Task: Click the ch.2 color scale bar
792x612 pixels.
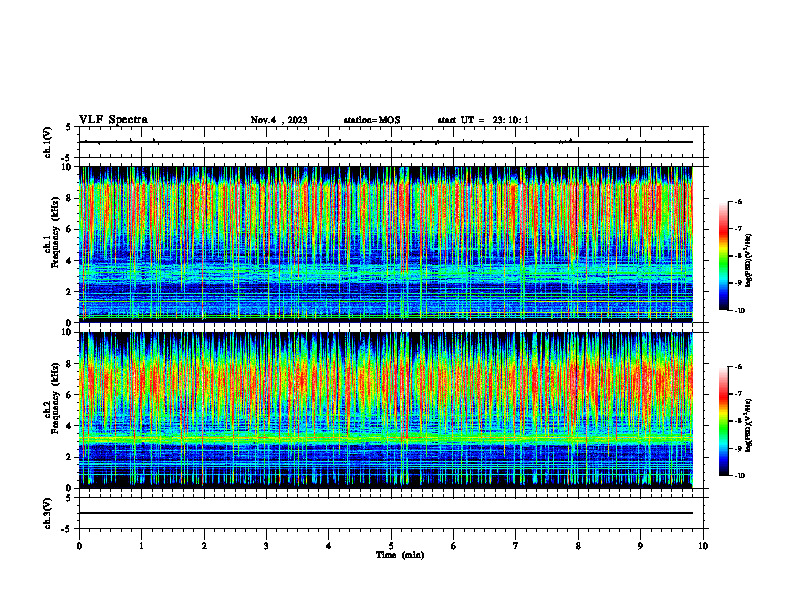Action: click(x=723, y=421)
